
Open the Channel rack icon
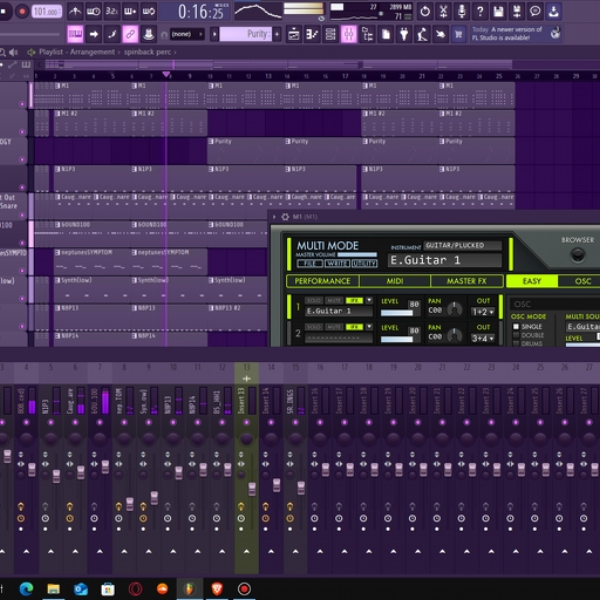point(330,34)
